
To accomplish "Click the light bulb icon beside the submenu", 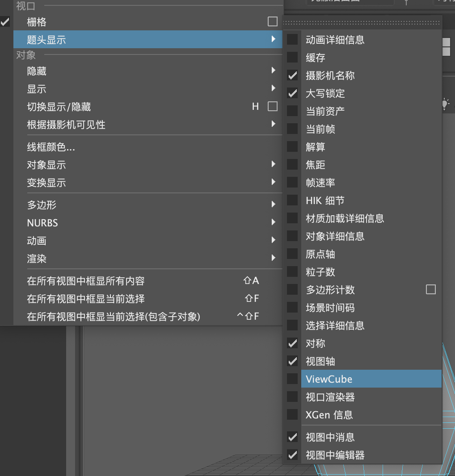I will coord(445,104).
